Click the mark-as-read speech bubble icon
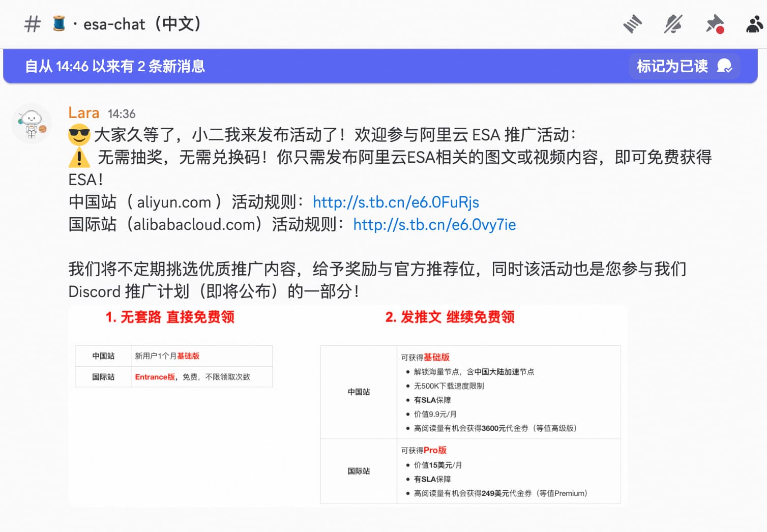Image resolution: width=767 pixels, height=532 pixels. coord(724,66)
